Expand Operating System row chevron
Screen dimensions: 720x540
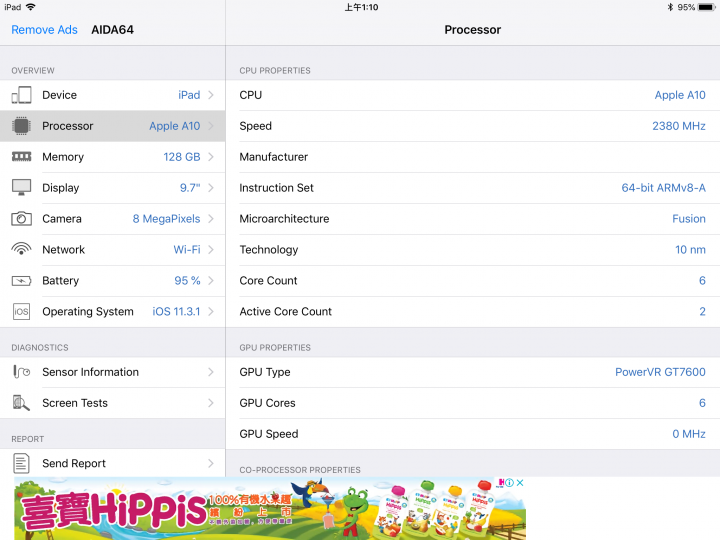coord(211,311)
